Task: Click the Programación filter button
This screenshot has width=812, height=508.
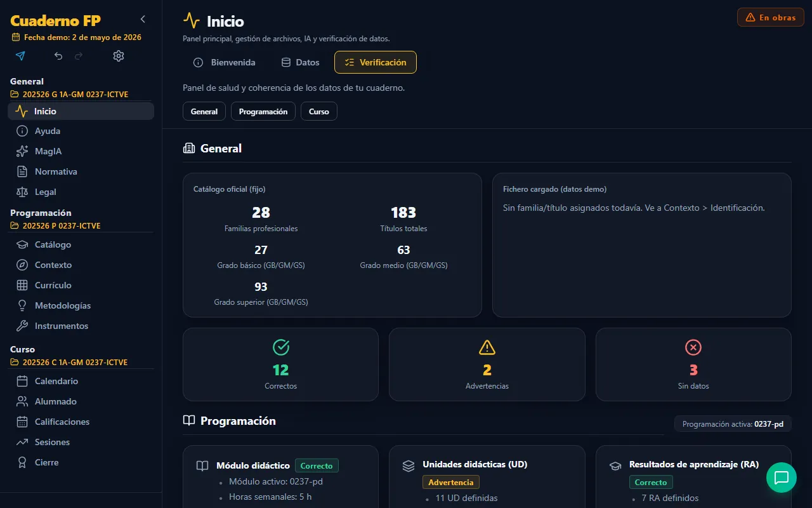Action: tap(263, 111)
